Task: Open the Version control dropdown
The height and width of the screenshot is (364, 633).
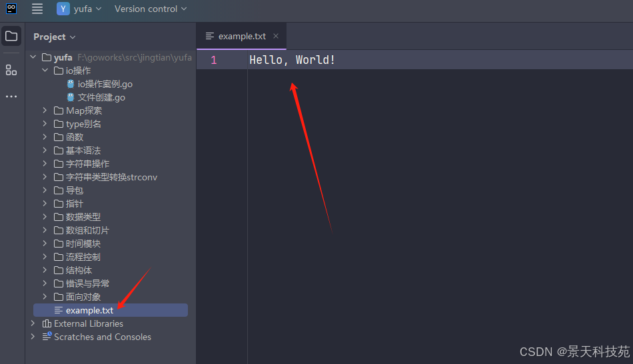Action: click(x=150, y=9)
